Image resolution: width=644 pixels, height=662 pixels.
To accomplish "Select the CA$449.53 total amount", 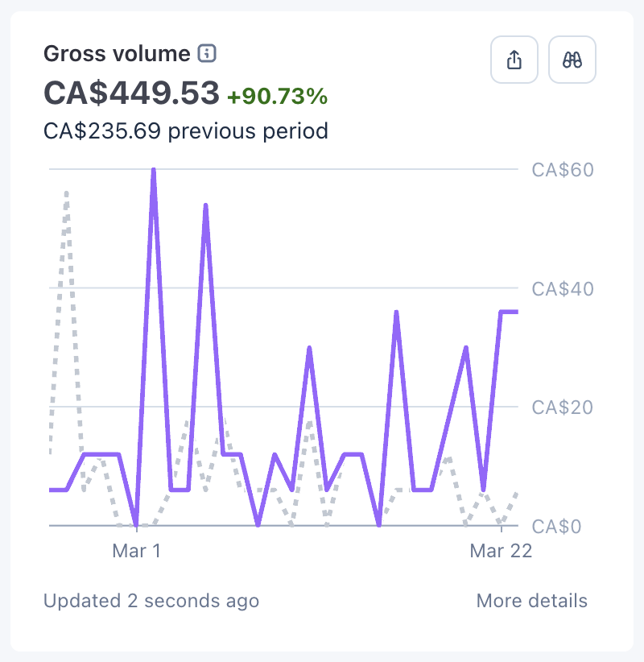I will click(x=131, y=93).
